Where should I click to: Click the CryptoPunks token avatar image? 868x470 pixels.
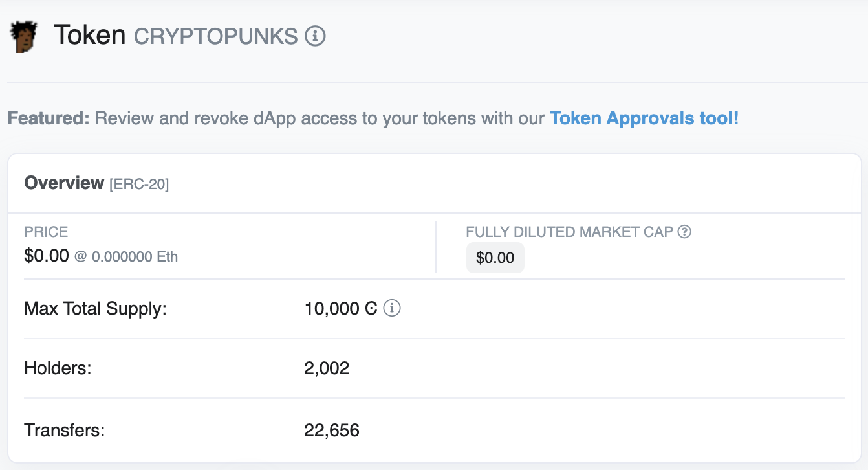pos(24,36)
